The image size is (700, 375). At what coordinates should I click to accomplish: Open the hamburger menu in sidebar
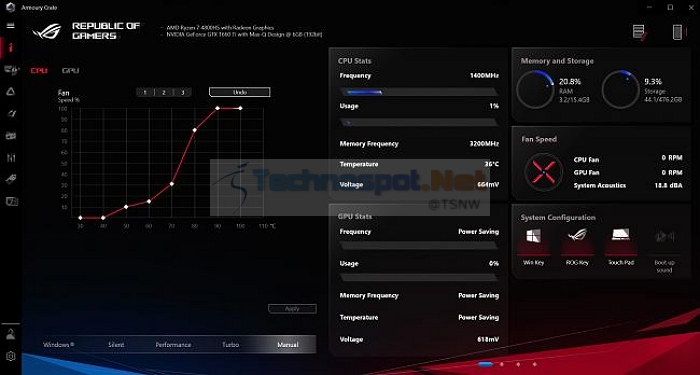(10, 25)
